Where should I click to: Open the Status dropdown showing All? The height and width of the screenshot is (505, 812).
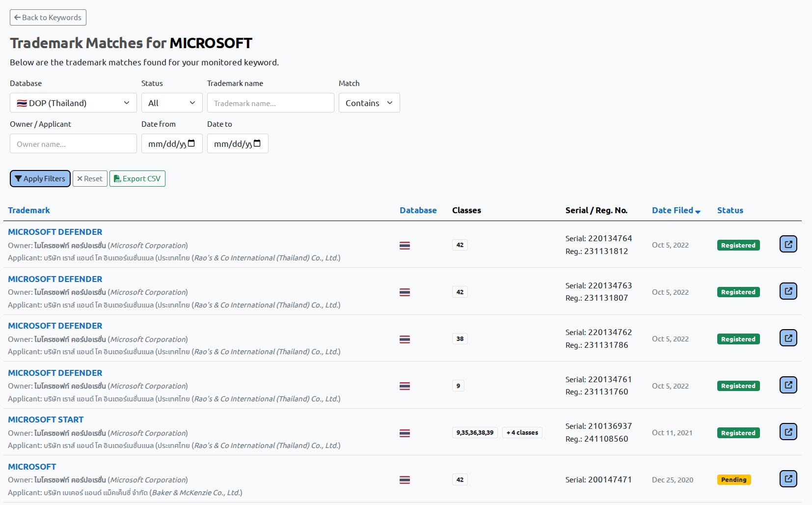[172, 103]
